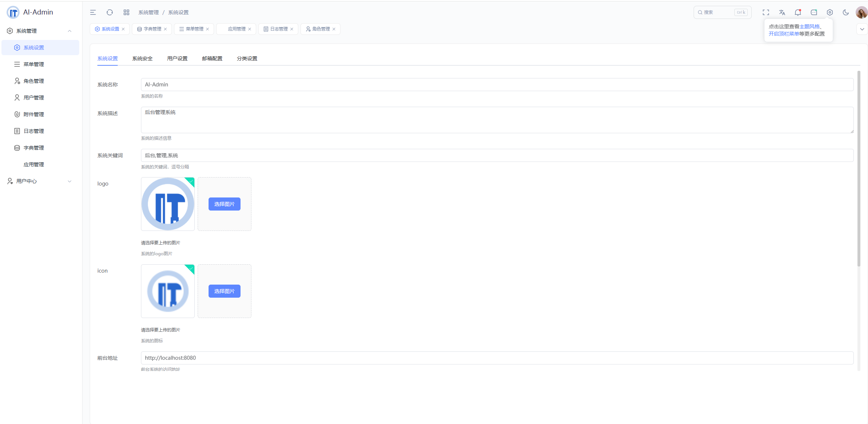Click the hint text 系统的logo图片
868x424 pixels.
click(x=157, y=254)
